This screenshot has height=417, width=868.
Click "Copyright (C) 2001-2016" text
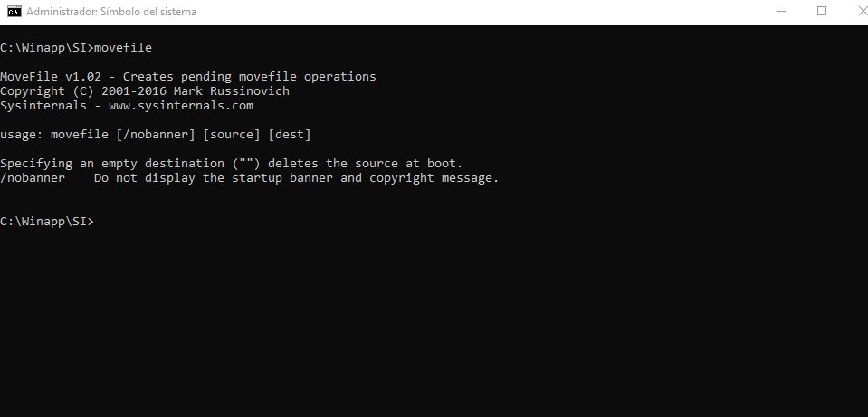pyautogui.click(x=83, y=91)
